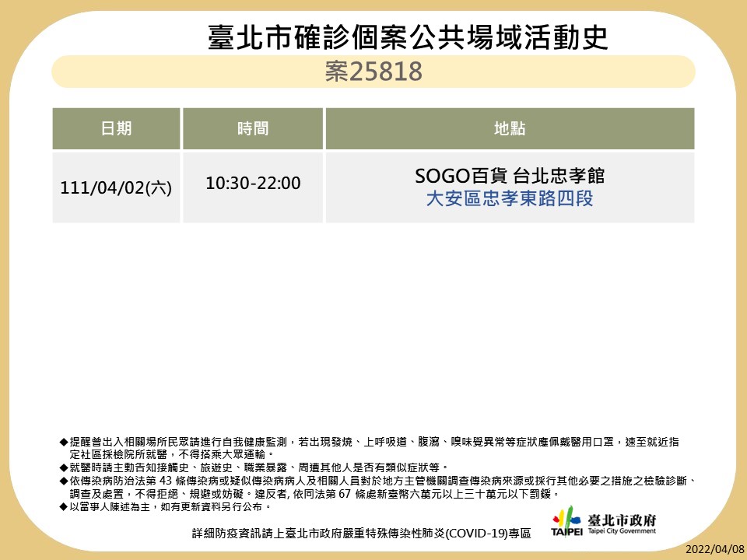The image size is (747, 560).
Task: Click the footer line 詳細防疫資訊請上臺北市政府
Action: click(x=361, y=534)
